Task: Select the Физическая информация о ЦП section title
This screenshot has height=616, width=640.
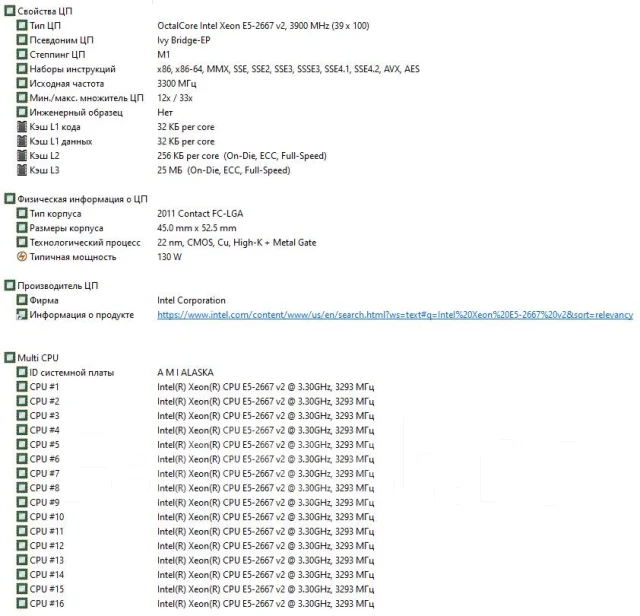Action: tap(82, 199)
